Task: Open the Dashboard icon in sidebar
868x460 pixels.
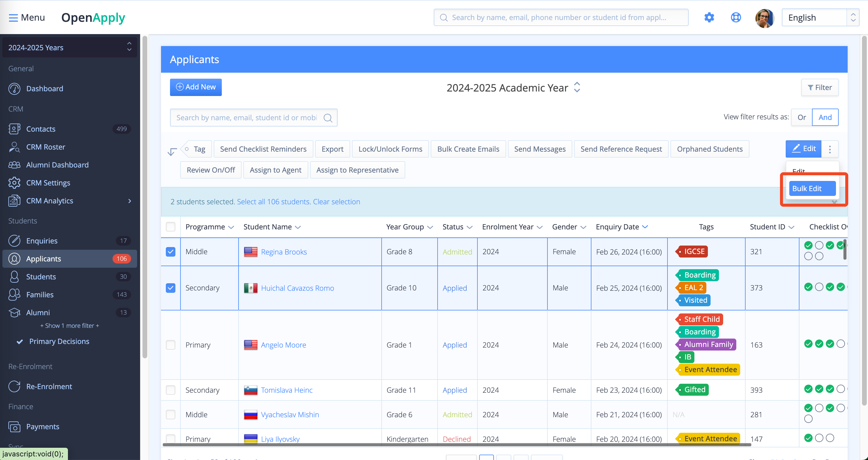Action: click(14, 89)
